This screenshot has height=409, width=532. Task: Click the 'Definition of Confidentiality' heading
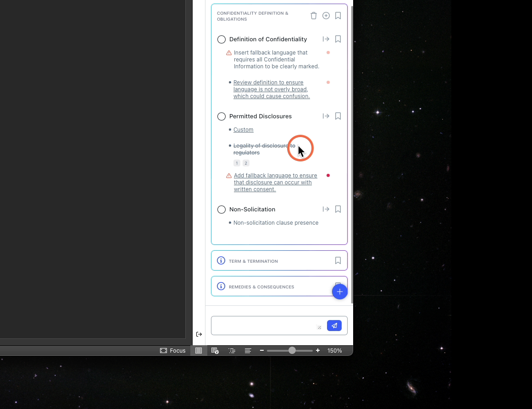268,39
